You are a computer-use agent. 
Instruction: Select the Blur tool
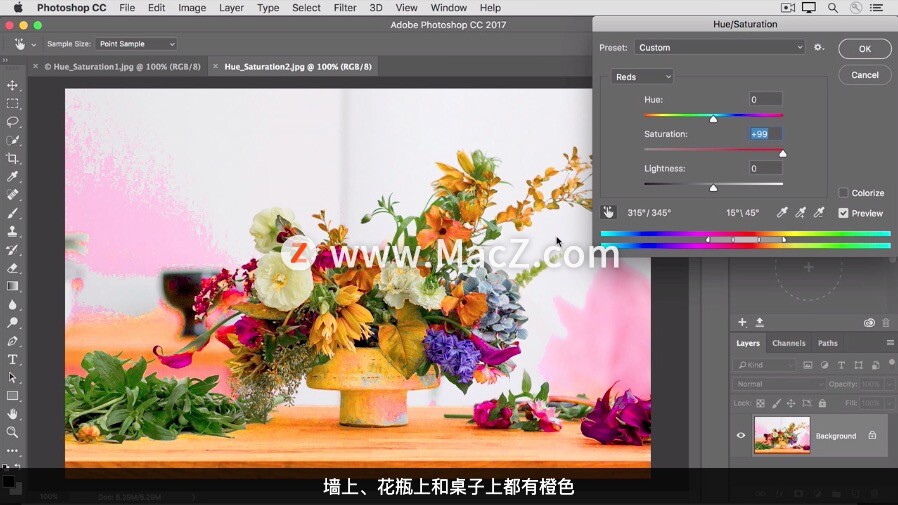coord(12,305)
